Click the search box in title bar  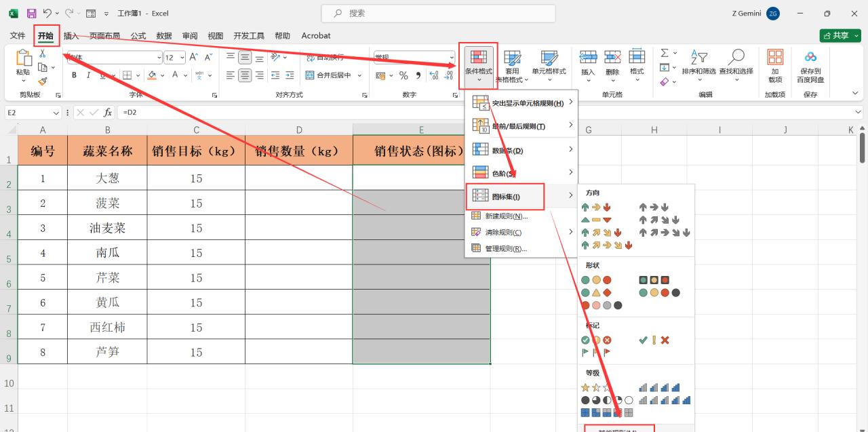pyautogui.click(x=438, y=13)
